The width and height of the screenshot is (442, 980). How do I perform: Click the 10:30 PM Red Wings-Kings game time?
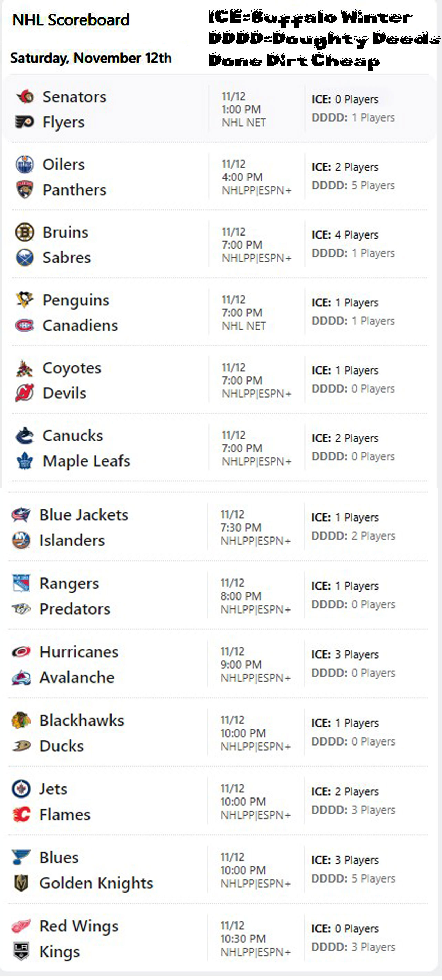coord(243,939)
